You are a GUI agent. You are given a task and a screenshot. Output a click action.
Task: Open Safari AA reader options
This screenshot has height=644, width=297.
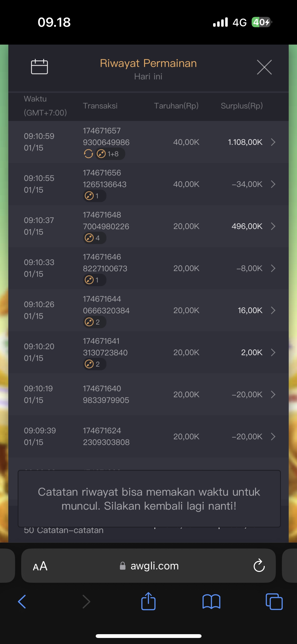(40, 566)
